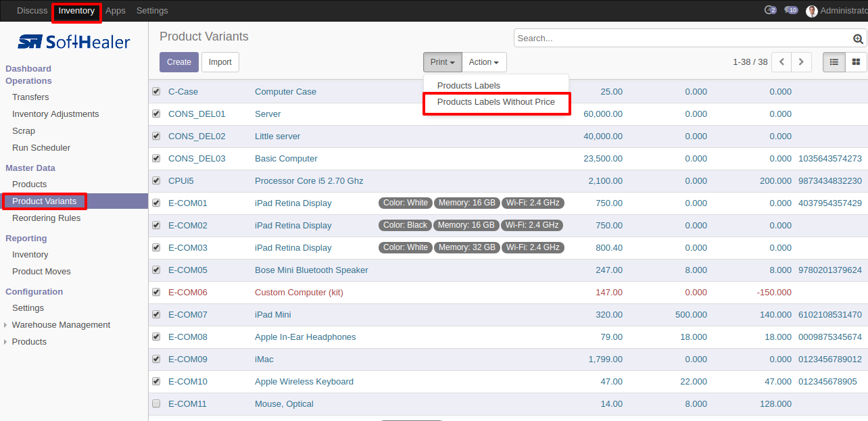868x421 pixels.
Task: Click the Memory: 32 GB attribute tag
Action: [467, 247]
